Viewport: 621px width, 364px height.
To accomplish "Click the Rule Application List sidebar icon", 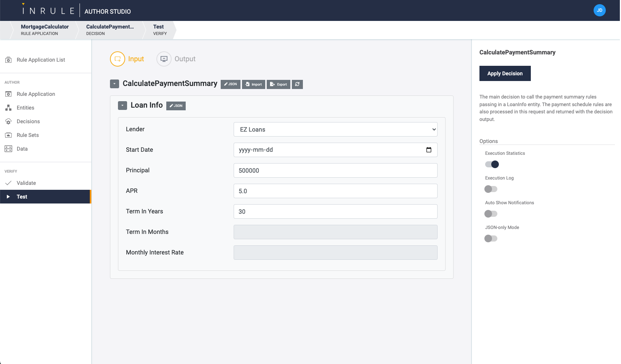I will [8, 60].
